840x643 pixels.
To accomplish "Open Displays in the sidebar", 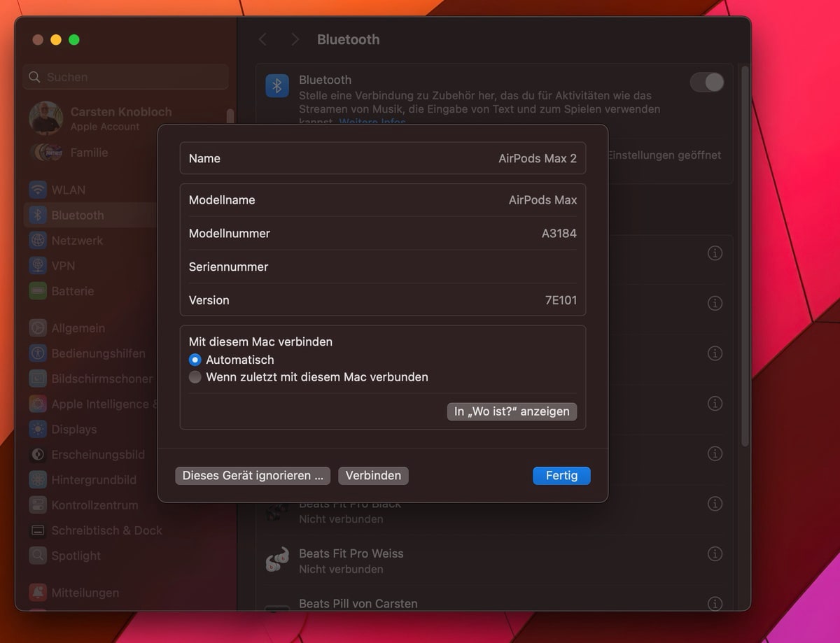I will click(73, 429).
